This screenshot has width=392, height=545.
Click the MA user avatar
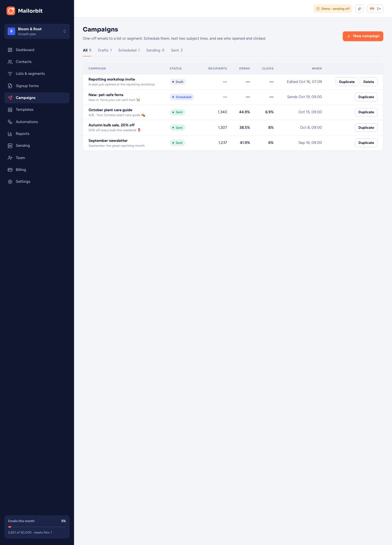click(x=372, y=9)
